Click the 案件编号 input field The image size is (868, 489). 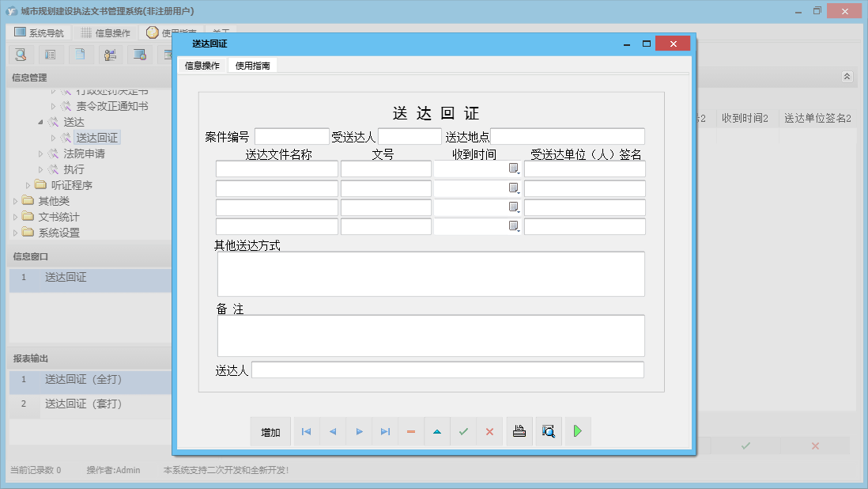pos(290,135)
